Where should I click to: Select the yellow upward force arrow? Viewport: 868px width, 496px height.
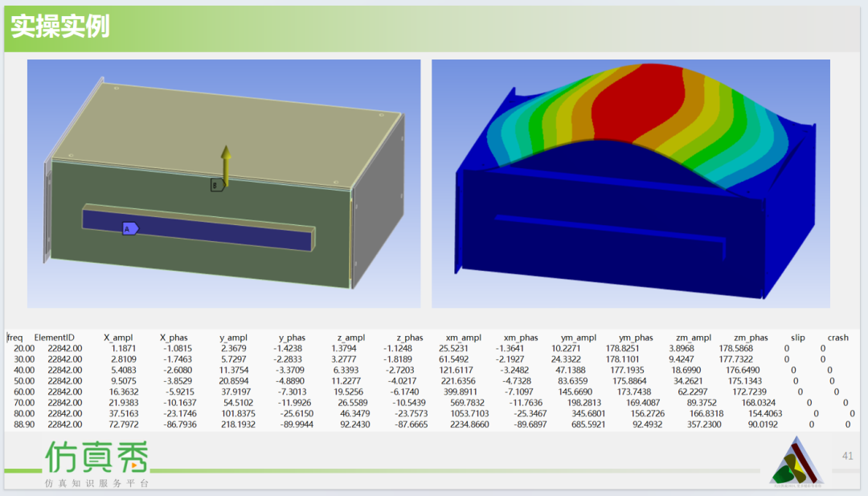pos(226,165)
